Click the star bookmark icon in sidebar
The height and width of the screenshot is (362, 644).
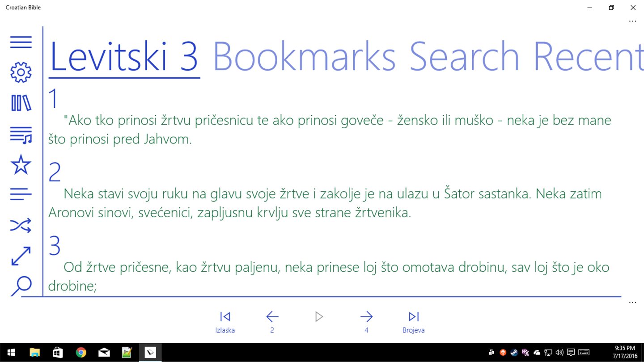point(21,164)
